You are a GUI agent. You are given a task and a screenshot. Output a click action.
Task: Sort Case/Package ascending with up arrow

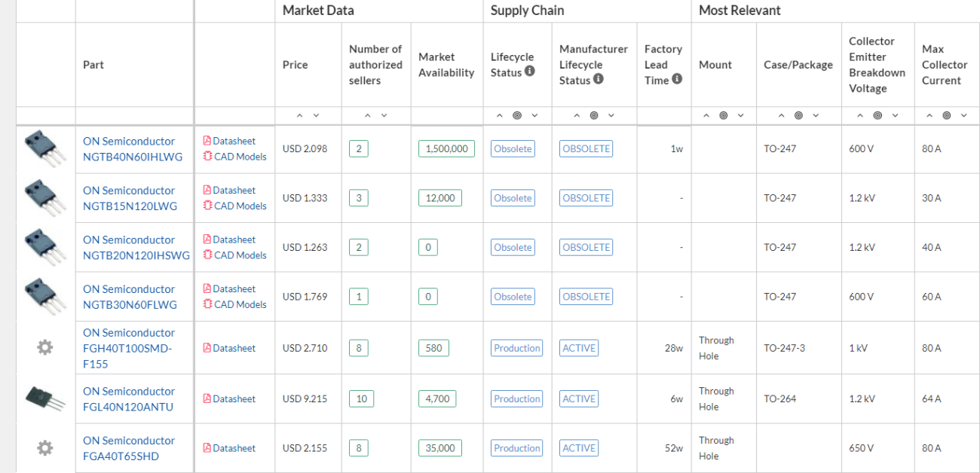pos(781,115)
